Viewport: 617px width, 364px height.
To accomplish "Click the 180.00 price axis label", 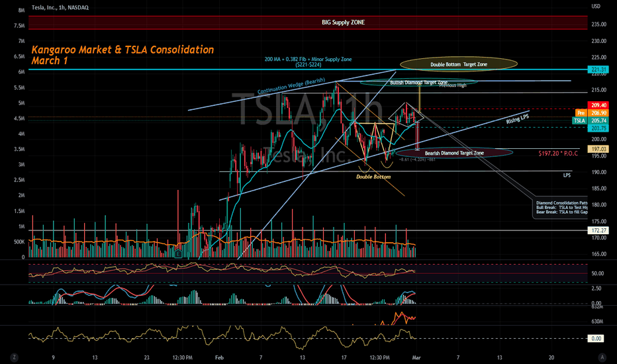I will click(x=598, y=205).
